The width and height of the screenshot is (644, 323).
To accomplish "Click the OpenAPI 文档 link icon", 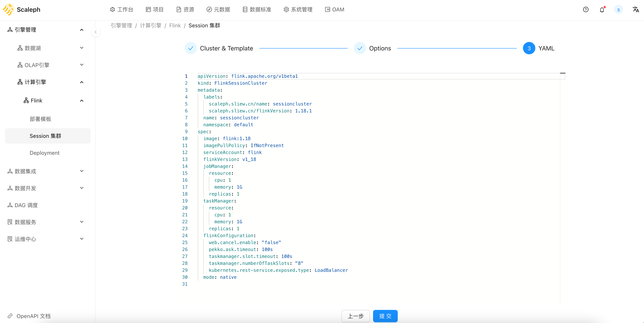I will (10, 316).
